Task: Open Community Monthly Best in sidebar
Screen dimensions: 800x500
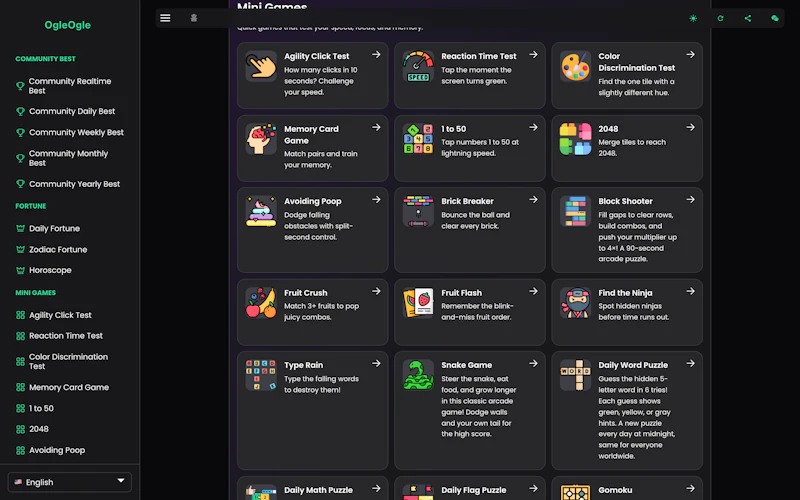Action: 69,158
